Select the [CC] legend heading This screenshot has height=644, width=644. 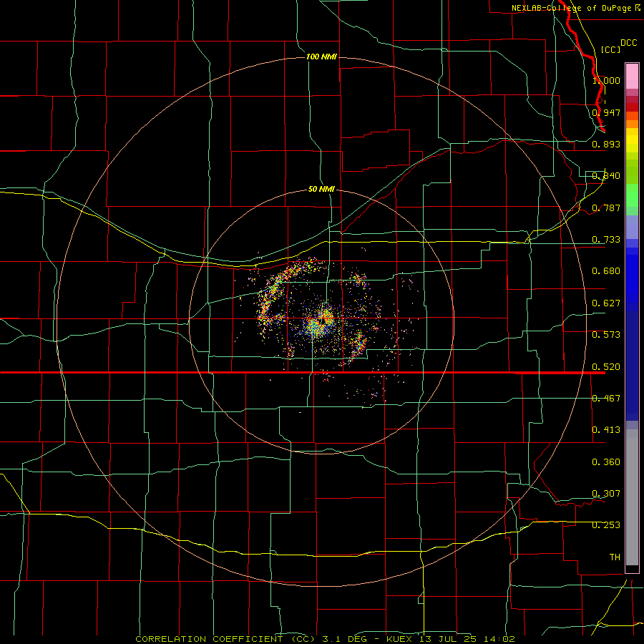610,49
